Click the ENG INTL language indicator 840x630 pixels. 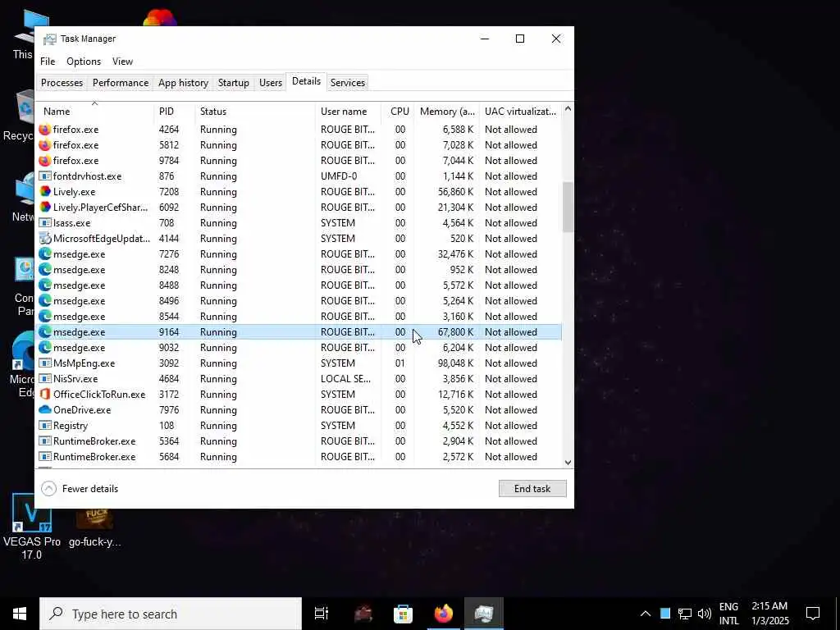pyautogui.click(x=728, y=614)
